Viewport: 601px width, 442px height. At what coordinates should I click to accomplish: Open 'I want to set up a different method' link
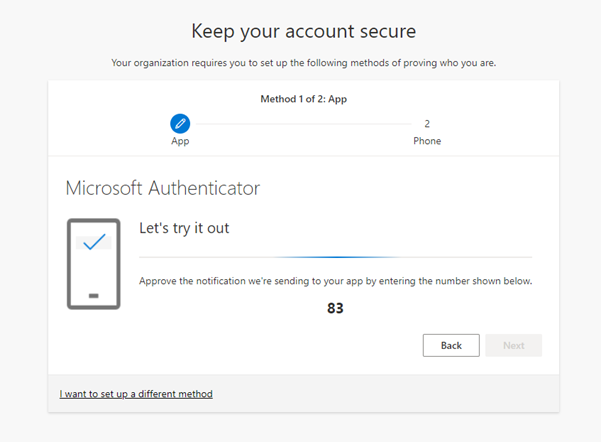(136, 394)
